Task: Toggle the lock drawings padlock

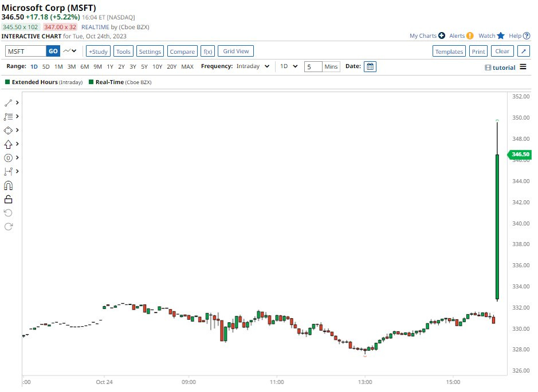Action: (x=9, y=199)
